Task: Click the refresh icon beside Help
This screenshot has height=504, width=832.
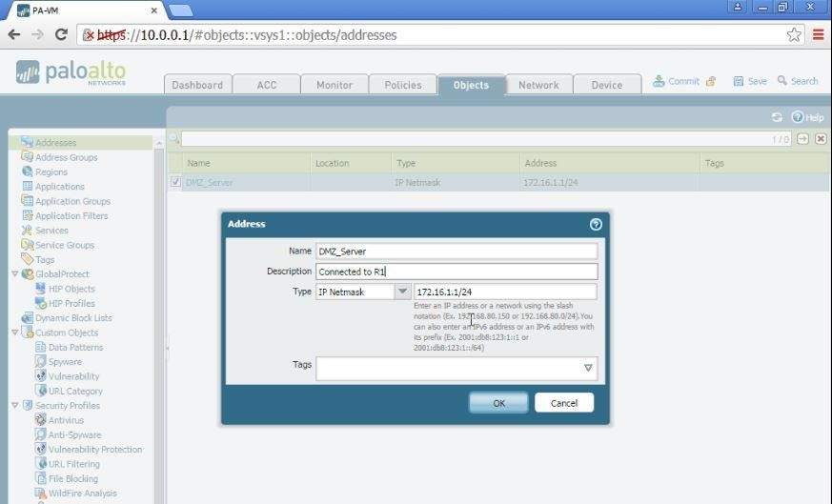Action: [777, 117]
